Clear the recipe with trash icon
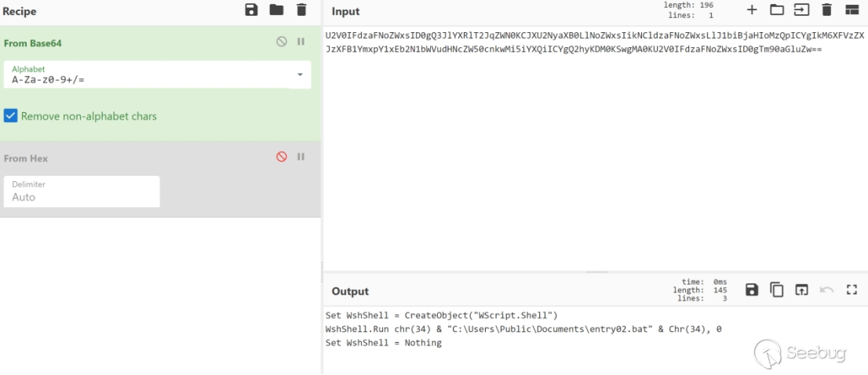This screenshot has height=375, width=868. [x=301, y=10]
